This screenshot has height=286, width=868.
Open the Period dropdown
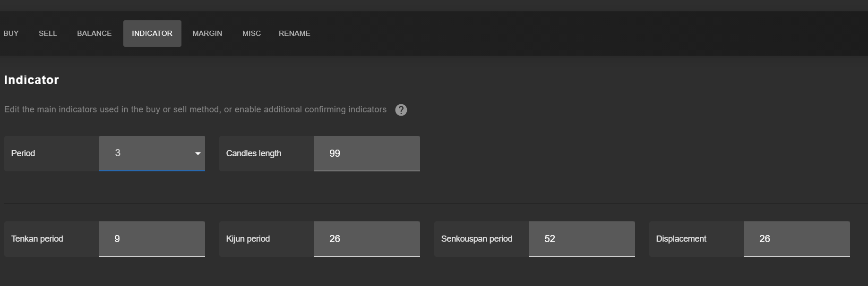coord(152,153)
